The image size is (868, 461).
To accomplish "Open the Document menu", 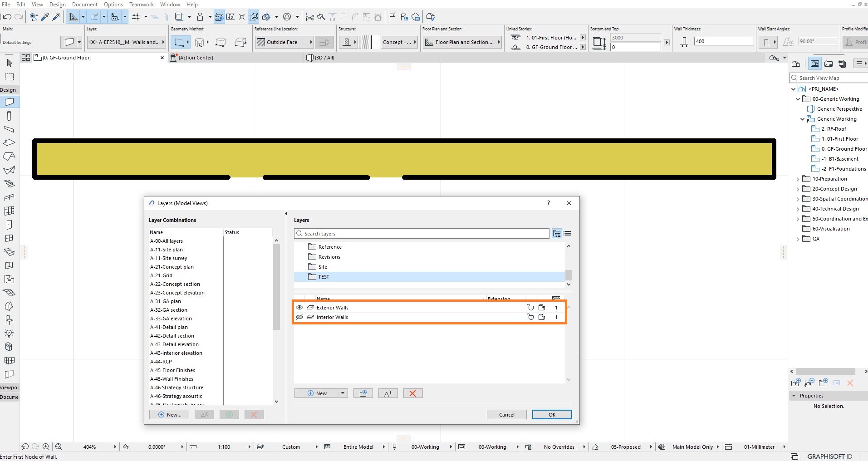I will (x=85, y=5).
